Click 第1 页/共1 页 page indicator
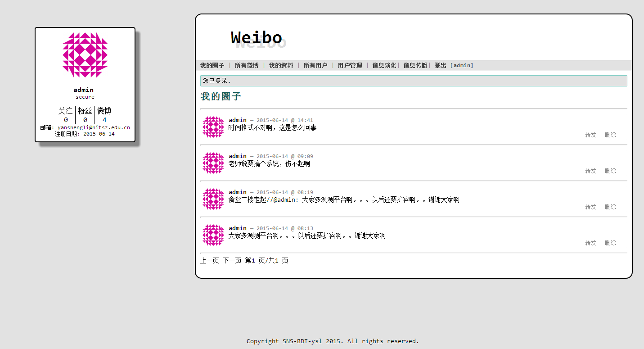The width and height of the screenshot is (644, 349). click(x=267, y=260)
